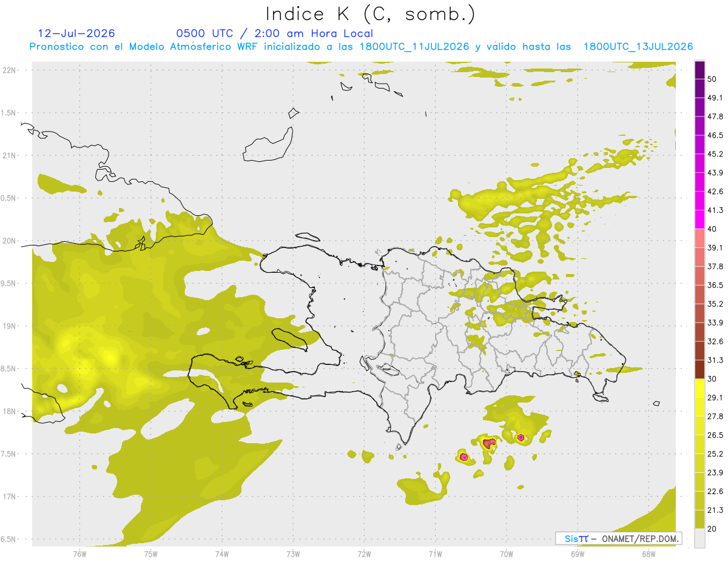Click the gray colorbar segment below 20
The height and width of the screenshot is (562, 728).
point(700,538)
